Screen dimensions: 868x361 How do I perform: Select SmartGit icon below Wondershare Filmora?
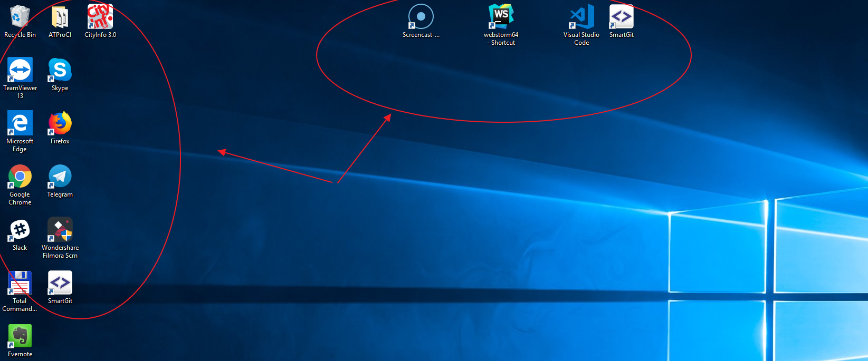(x=60, y=283)
